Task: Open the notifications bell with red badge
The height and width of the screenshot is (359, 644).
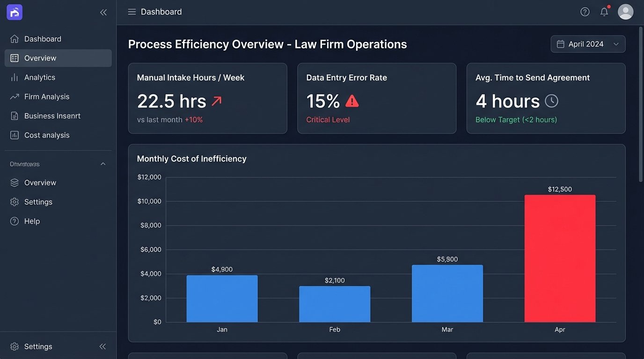Action: (x=604, y=11)
